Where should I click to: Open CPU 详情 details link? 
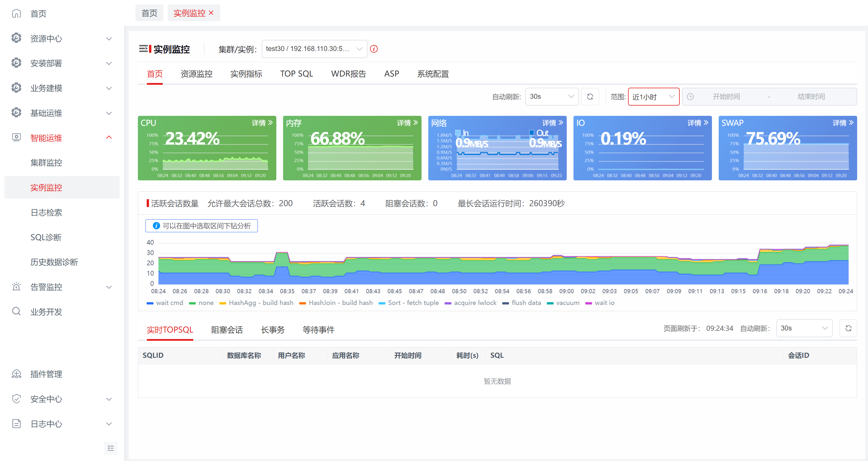point(262,123)
